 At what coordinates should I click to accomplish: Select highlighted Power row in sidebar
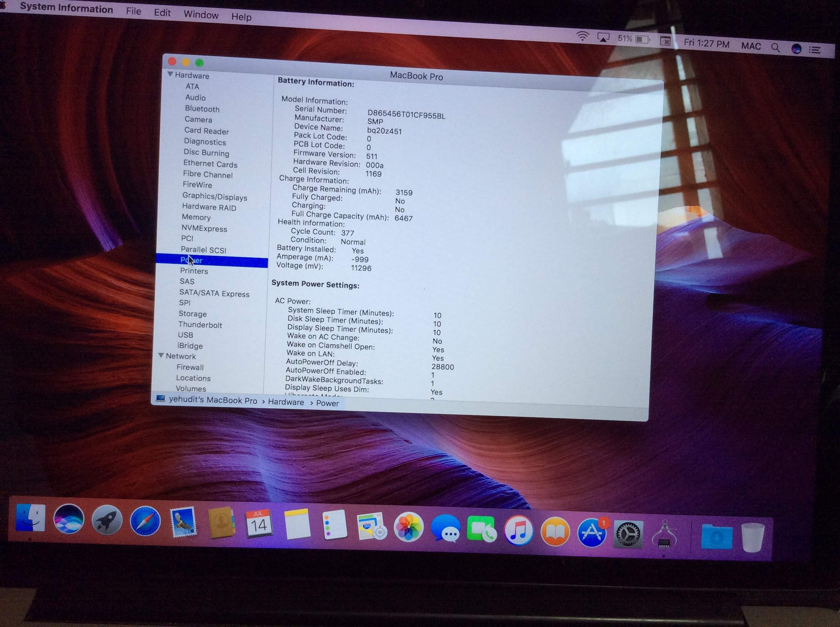pos(212,260)
